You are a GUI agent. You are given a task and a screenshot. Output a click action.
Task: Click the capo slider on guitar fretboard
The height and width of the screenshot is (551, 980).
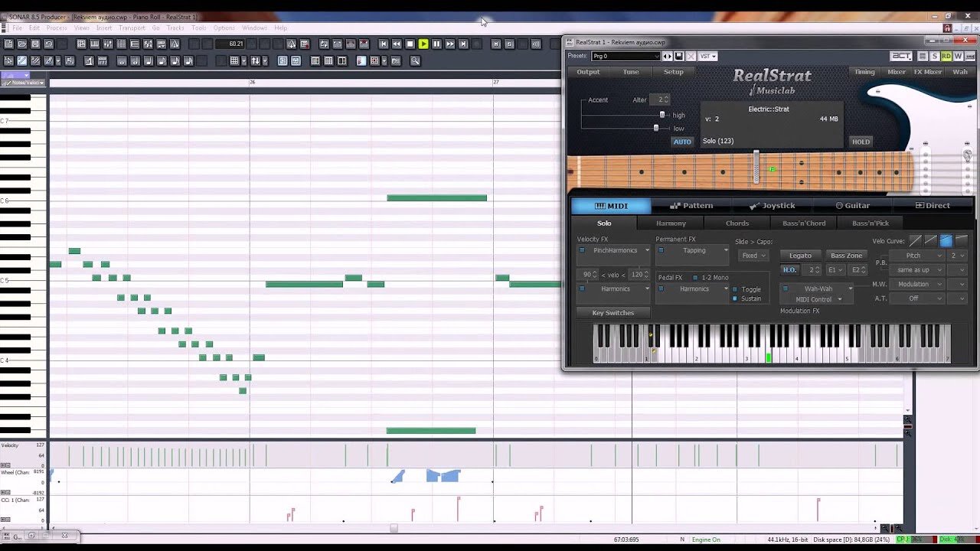(x=756, y=167)
